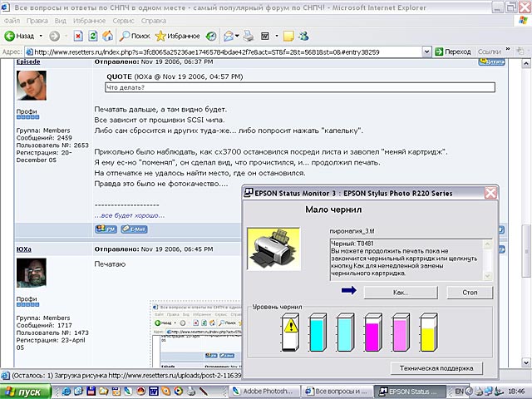Screen dimensions: 532x399
Task: Open Избранное favorites star button
Action: click(x=177, y=36)
